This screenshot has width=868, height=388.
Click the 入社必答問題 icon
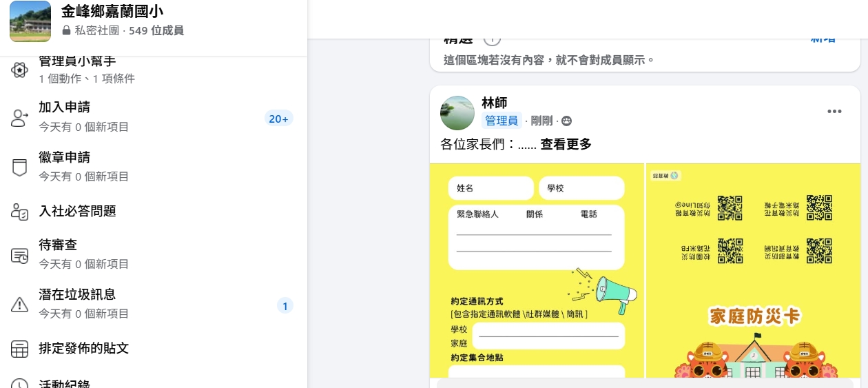19,212
